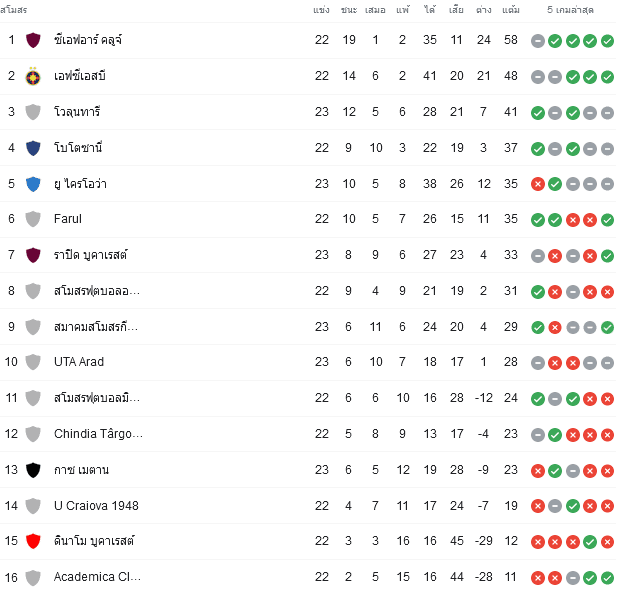Click the club column header (สโมสร)

coord(13,10)
